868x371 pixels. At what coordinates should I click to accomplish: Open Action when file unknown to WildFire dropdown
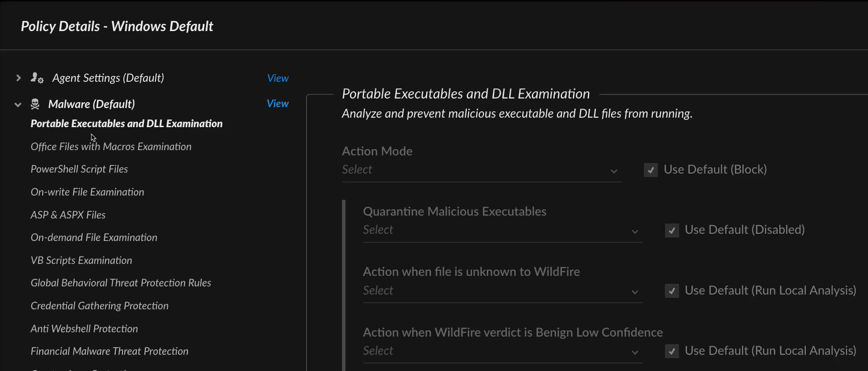click(502, 291)
